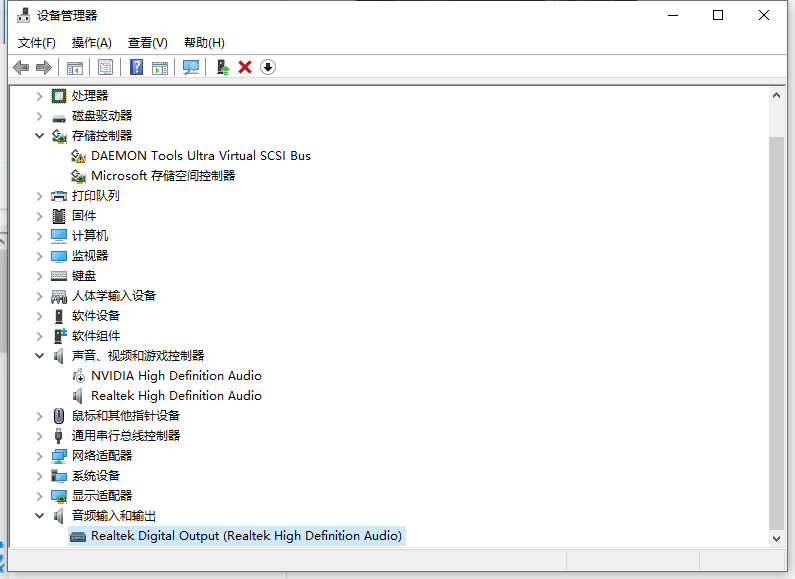The height and width of the screenshot is (579, 795).
Task: Expand the 网络适配器 category
Action: click(40, 456)
